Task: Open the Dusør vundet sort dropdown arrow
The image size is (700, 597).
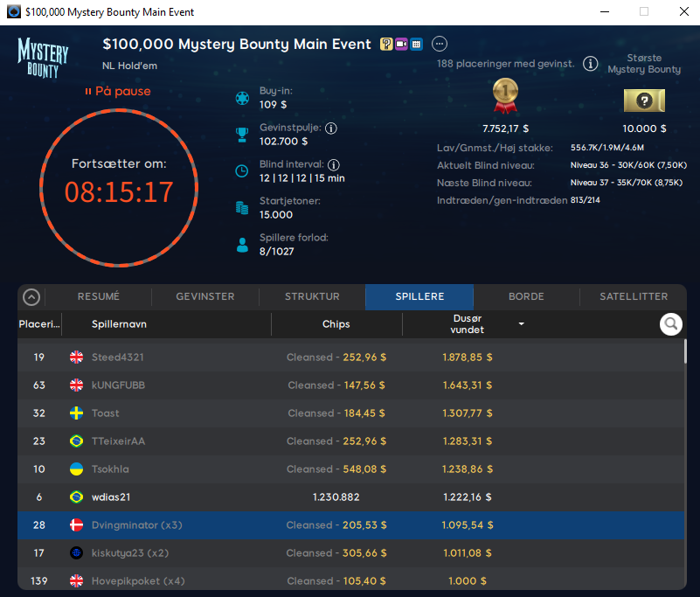Action: [x=522, y=324]
